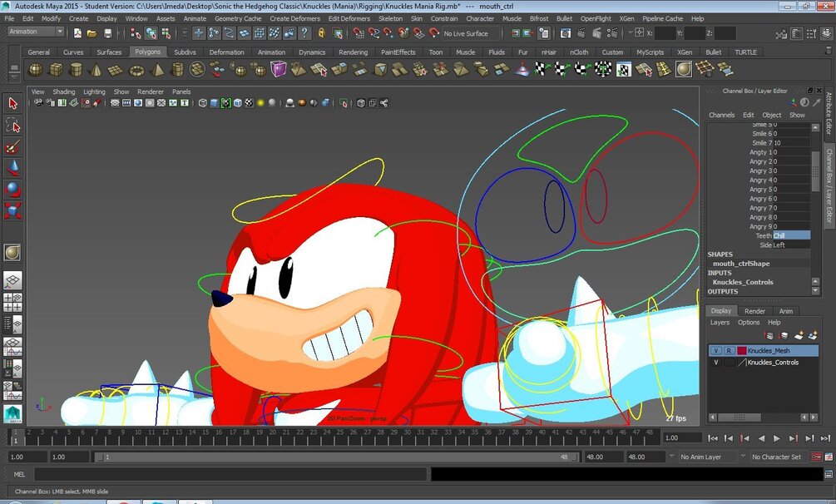Create a polygon cone from the shelf
Image resolution: width=836 pixels, height=504 pixels.
(96, 70)
